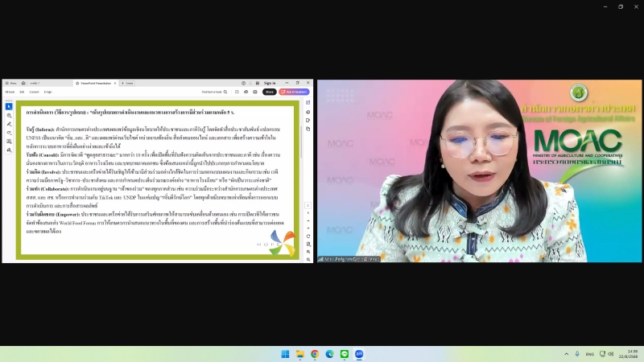This screenshot has width=644, height=362.
Task: Select the arrow selection tool in Acrobat
Action: coord(9,106)
